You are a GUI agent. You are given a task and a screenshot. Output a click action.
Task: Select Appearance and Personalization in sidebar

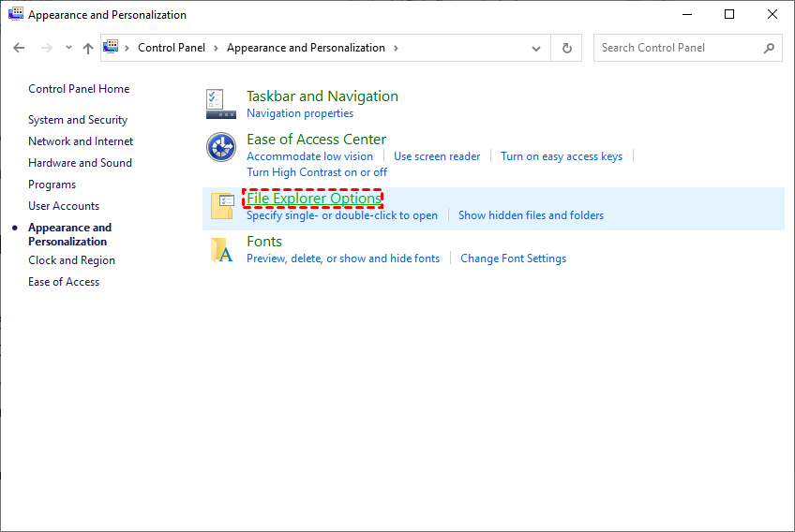(69, 234)
